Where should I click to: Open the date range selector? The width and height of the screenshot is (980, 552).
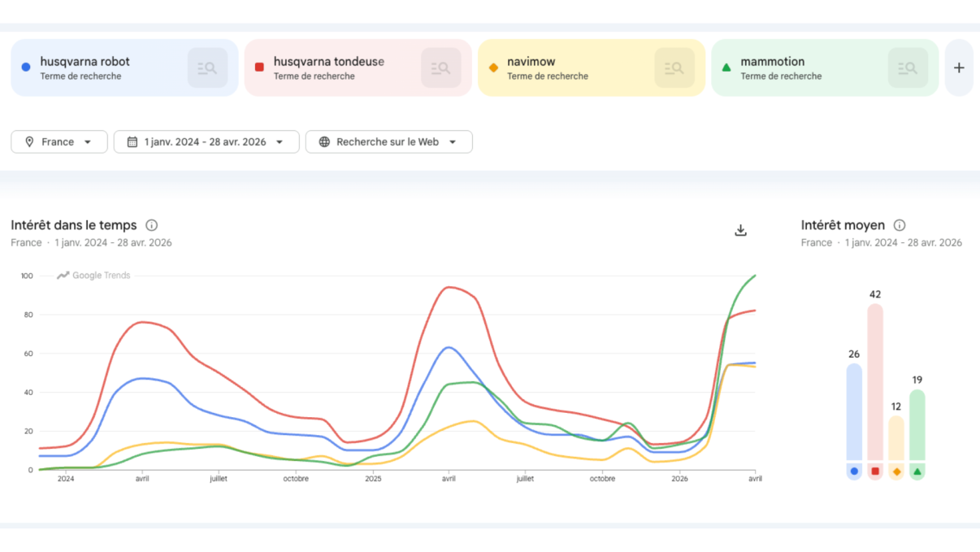[206, 141]
